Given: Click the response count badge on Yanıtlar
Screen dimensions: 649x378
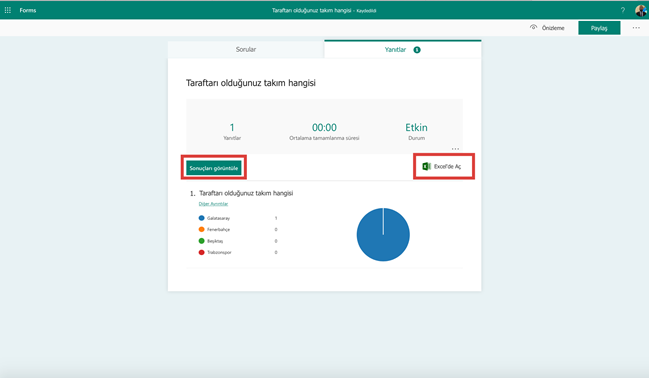Looking at the screenshot, I should (417, 50).
